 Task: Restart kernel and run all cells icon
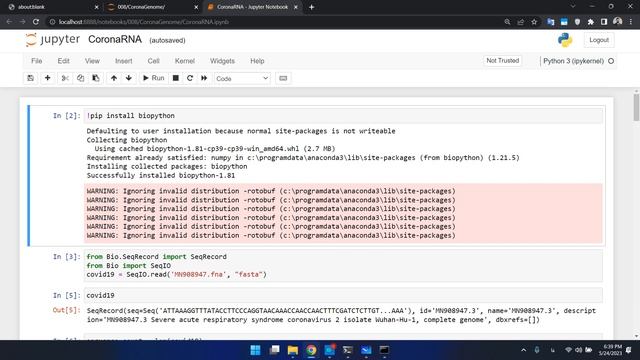(x=204, y=78)
